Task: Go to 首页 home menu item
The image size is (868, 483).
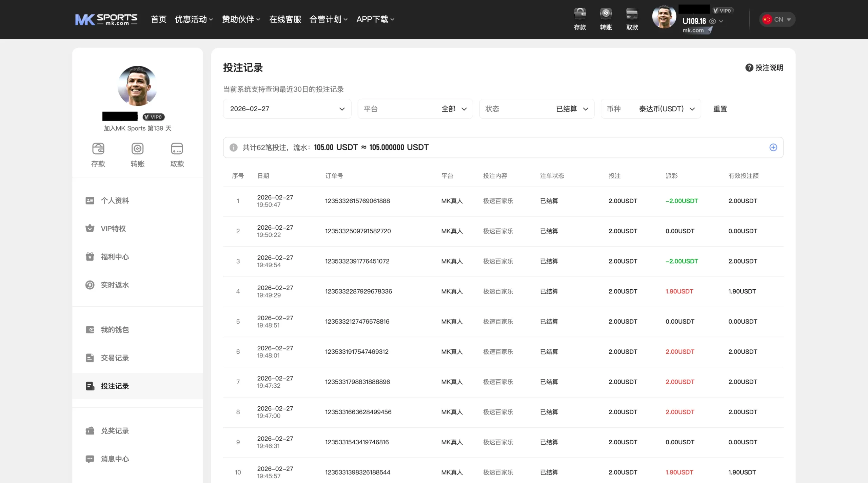Action: click(x=158, y=20)
